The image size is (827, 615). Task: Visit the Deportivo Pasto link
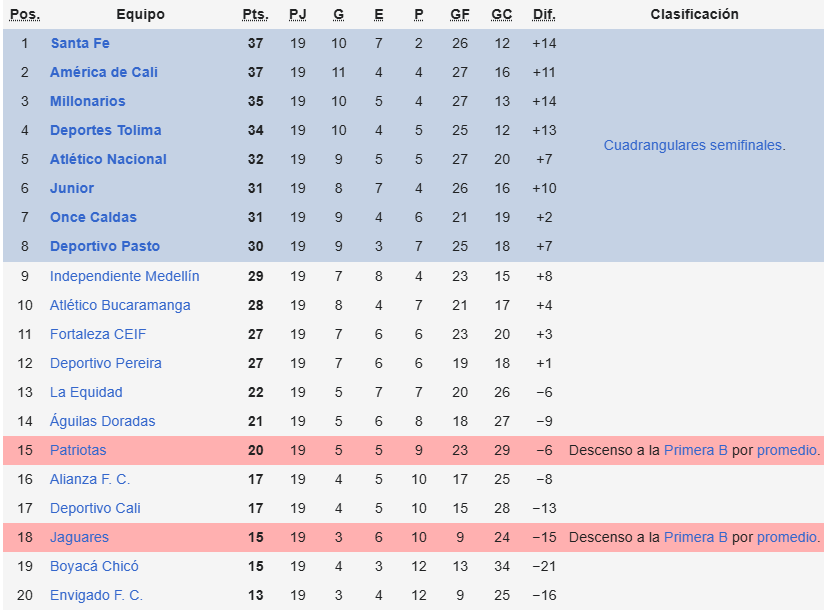105,246
